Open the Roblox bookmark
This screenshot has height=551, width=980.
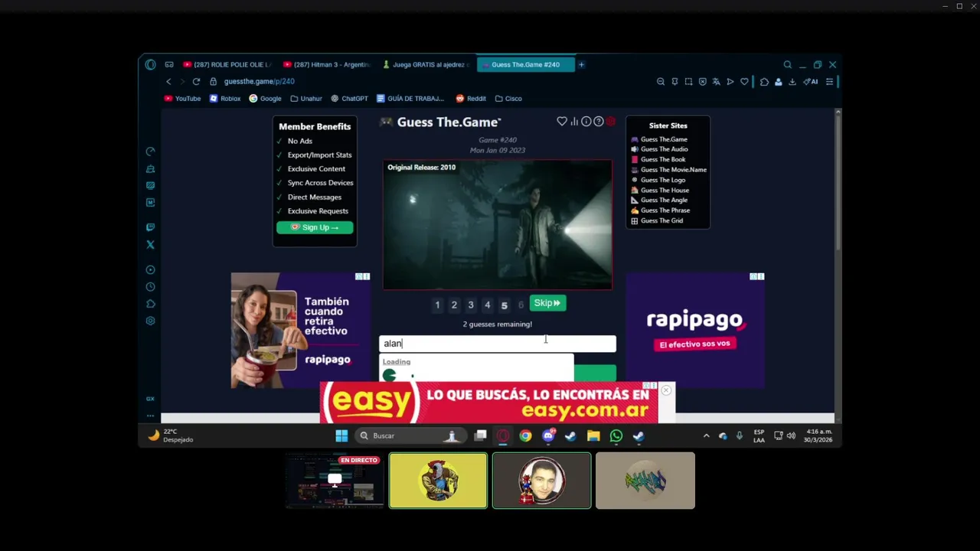(225, 99)
